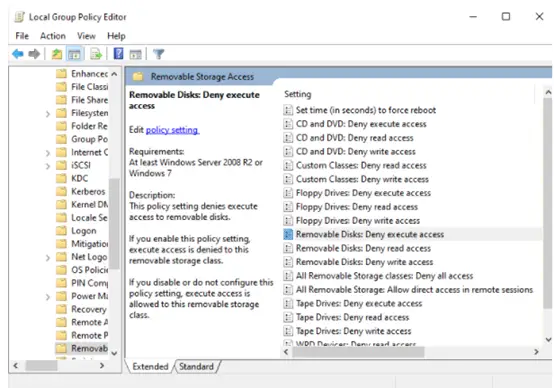
Task: Click tree pane scroll up arrow
Action: point(114,74)
